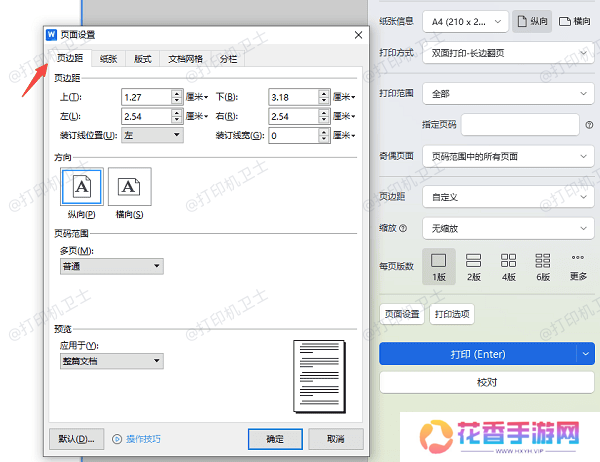Image resolution: width=600 pixels, height=462 pixels.
Task: Select the 4版 layout icon
Action: [509, 267]
